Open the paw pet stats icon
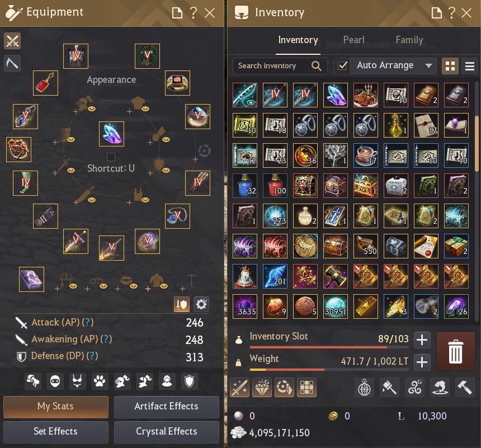The image size is (481, 448). point(100,381)
